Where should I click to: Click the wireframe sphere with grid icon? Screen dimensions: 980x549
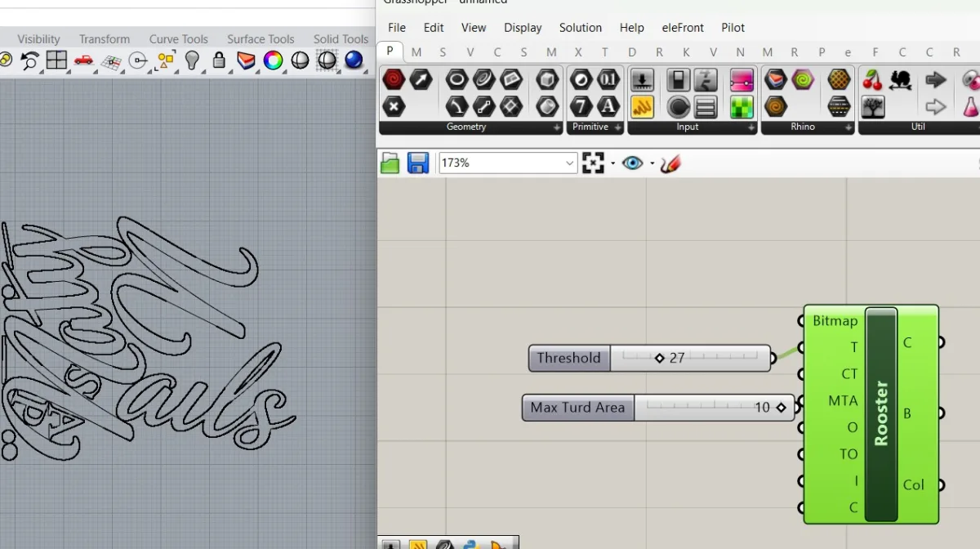pos(327,60)
